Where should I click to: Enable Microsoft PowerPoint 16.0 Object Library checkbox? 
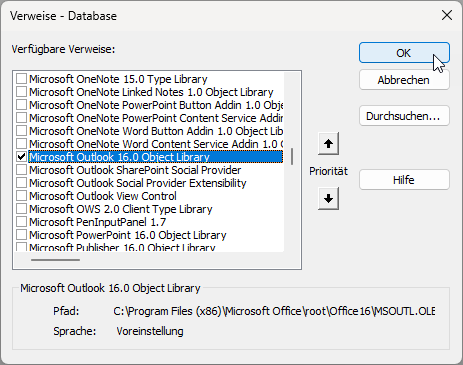pyautogui.click(x=22, y=235)
